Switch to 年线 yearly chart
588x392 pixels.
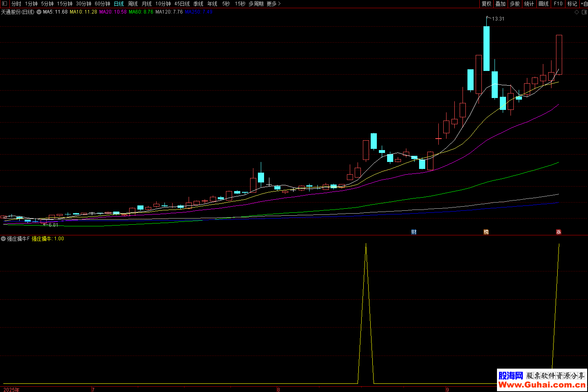click(x=212, y=4)
